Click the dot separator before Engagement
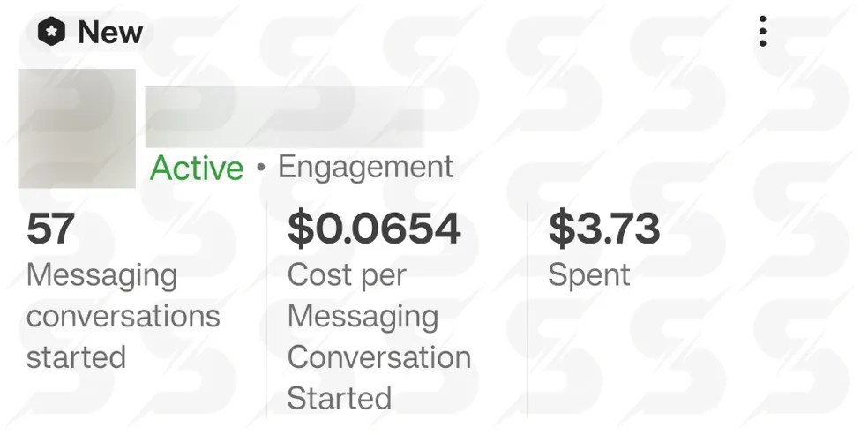Image resolution: width=868 pixels, height=435 pixels. pyautogui.click(x=260, y=168)
